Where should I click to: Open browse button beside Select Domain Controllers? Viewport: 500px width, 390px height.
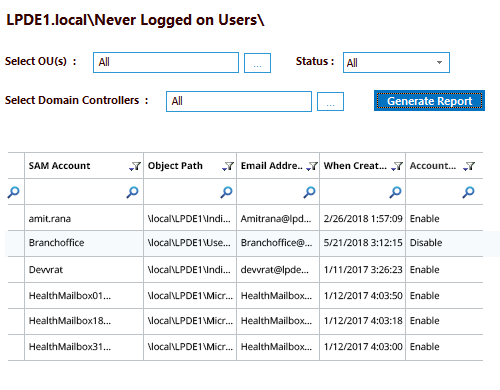[330, 102]
